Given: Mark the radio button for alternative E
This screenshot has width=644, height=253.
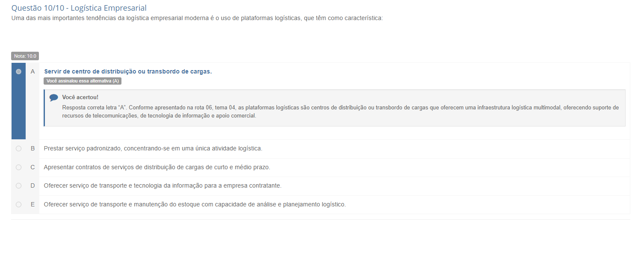Looking at the screenshot, I should 18,204.
